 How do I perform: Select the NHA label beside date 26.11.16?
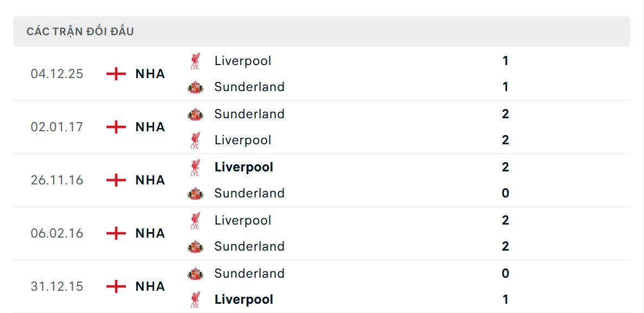(x=149, y=180)
